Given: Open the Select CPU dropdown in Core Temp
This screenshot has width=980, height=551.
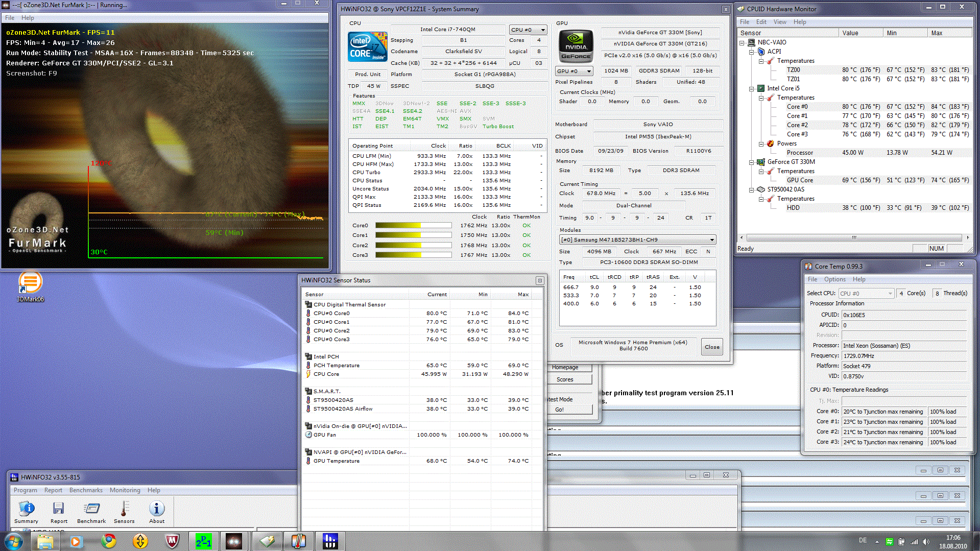Looking at the screenshot, I should pos(867,294).
